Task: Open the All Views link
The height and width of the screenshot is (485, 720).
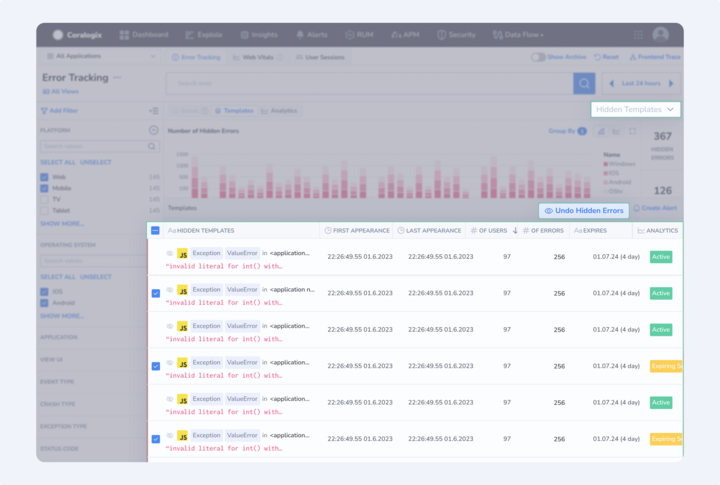Action: point(61,91)
